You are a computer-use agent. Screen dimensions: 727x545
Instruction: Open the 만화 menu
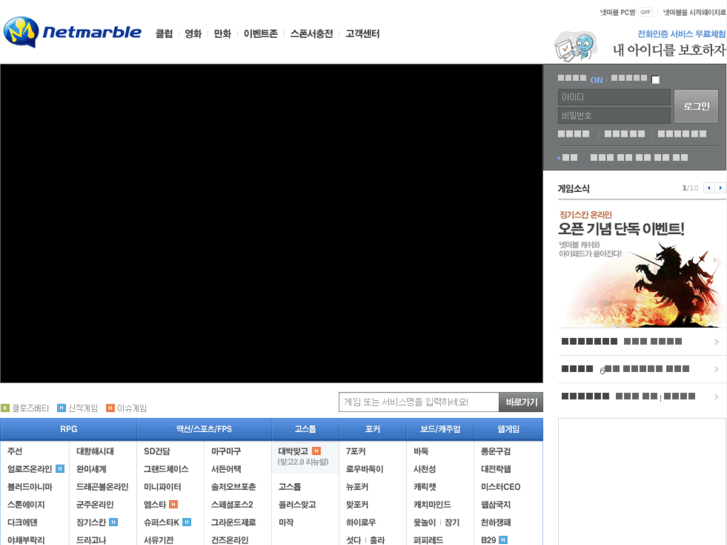(223, 33)
